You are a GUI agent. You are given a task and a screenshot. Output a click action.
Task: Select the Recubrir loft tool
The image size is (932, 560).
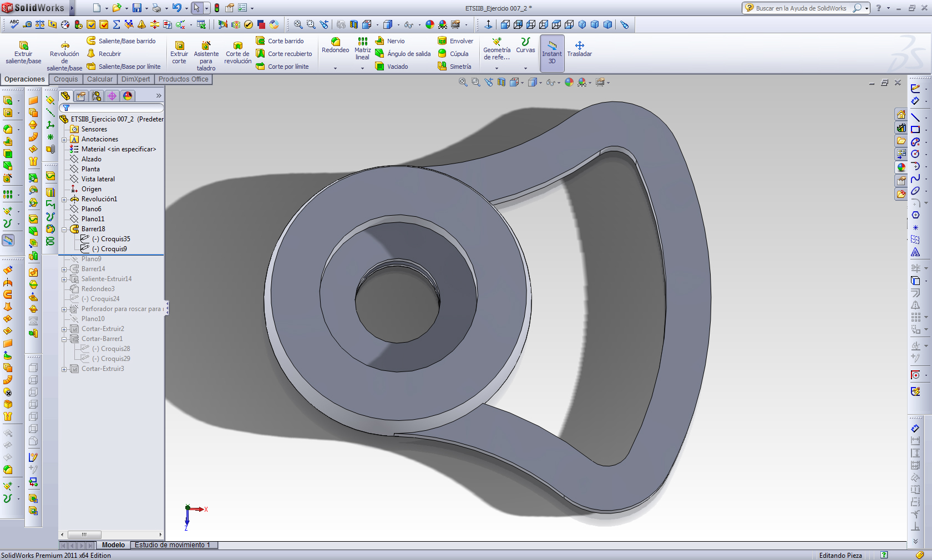pyautogui.click(x=104, y=54)
